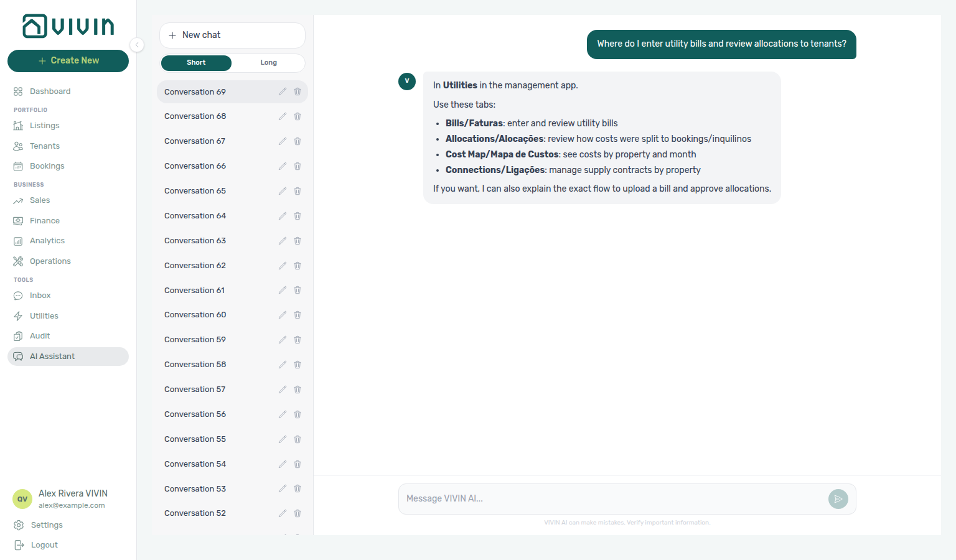Screen dimensions: 956x560
Task: Open Conversation 68
Action: 232,116
